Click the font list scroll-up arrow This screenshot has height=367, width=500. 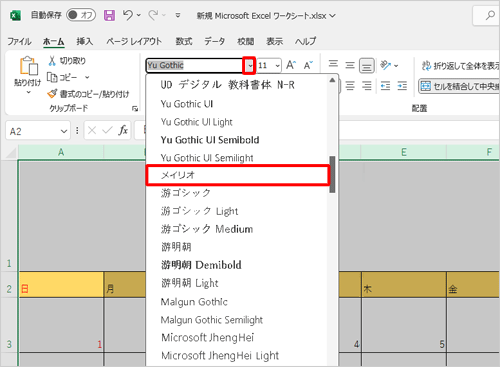[332, 80]
